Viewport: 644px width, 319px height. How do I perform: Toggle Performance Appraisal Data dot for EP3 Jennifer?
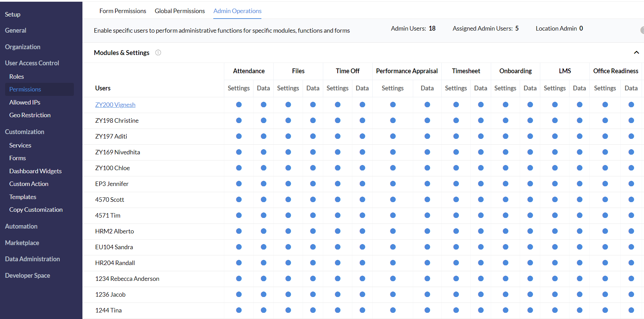(x=427, y=184)
